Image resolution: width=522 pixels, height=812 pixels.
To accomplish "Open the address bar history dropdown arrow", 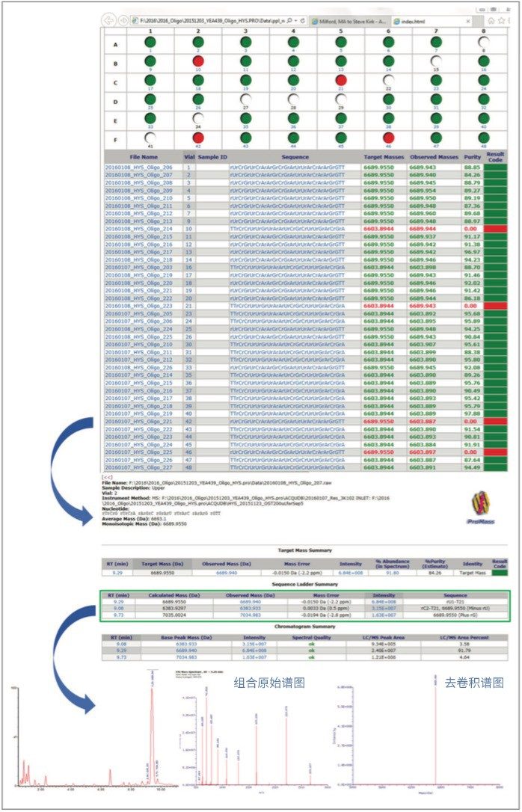I will [x=294, y=21].
